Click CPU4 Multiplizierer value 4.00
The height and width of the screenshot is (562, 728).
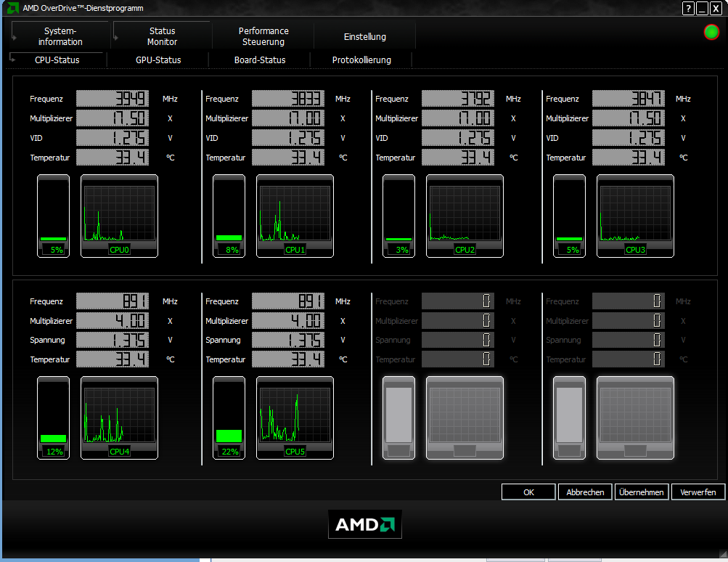tap(113, 320)
